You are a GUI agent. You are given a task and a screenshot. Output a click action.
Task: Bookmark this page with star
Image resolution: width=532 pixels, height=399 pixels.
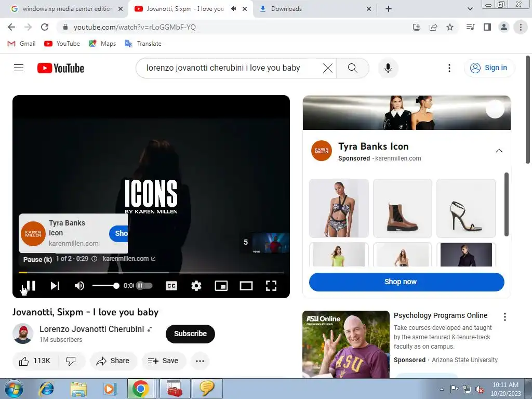coord(450,27)
